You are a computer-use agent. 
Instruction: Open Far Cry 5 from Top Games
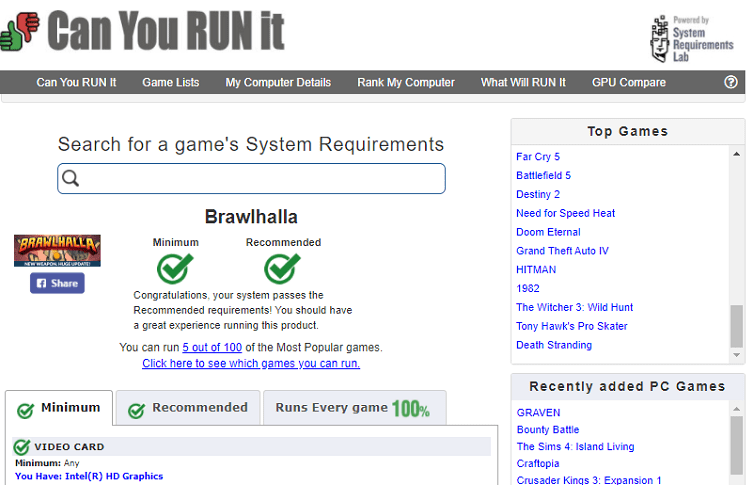(x=538, y=157)
